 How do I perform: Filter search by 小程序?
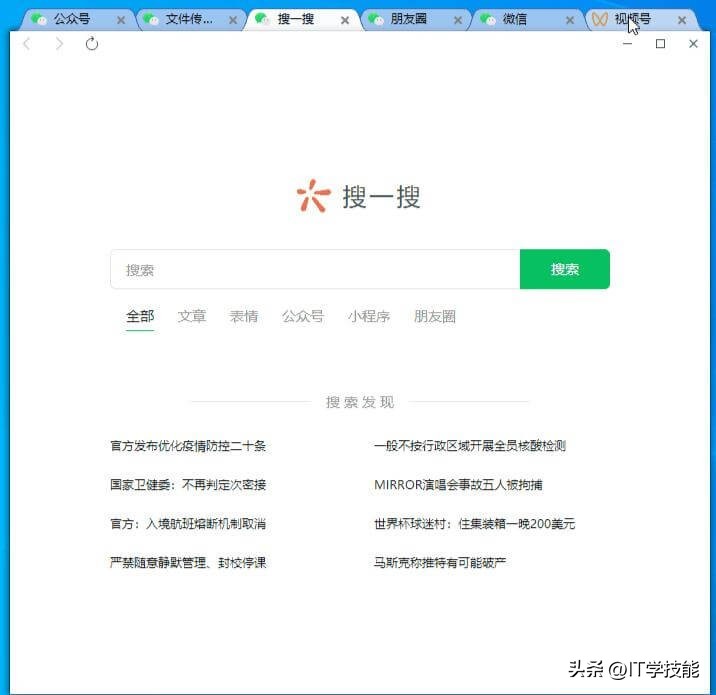tap(369, 316)
